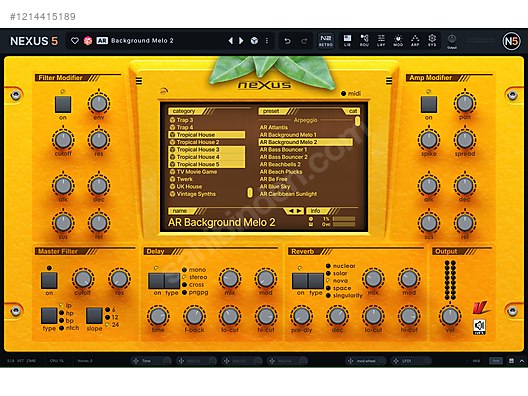Adjust the top bar Output knob
This screenshot has height=396, width=528.
point(452,39)
